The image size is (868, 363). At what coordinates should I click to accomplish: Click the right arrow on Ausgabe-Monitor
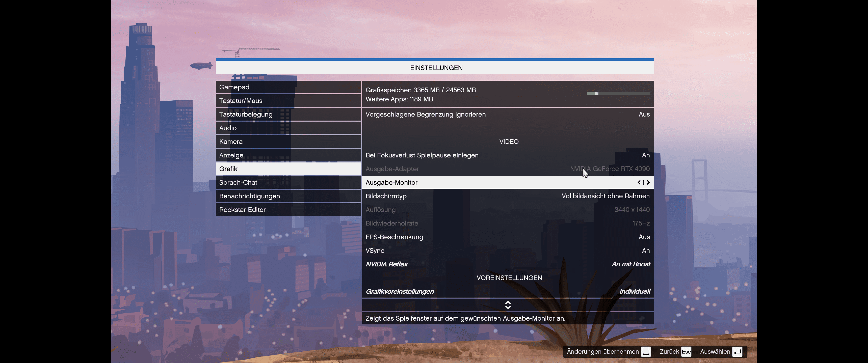coord(648,183)
